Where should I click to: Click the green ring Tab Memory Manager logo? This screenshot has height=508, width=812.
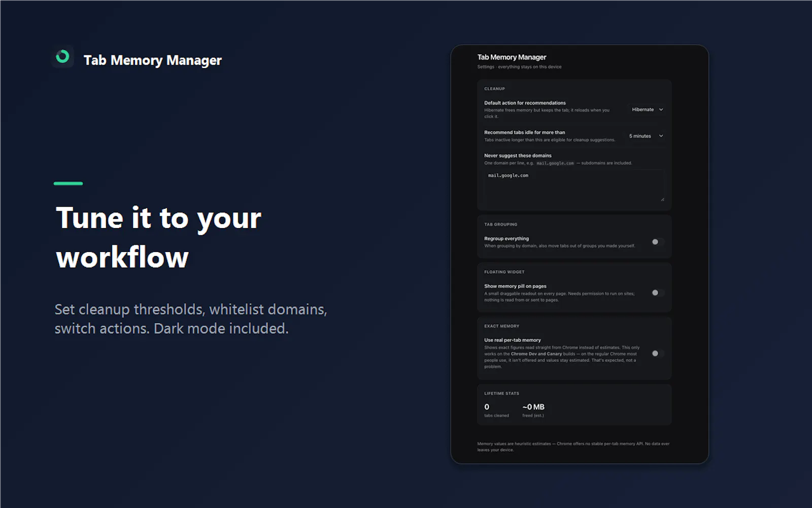pyautogui.click(x=62, y=56)
